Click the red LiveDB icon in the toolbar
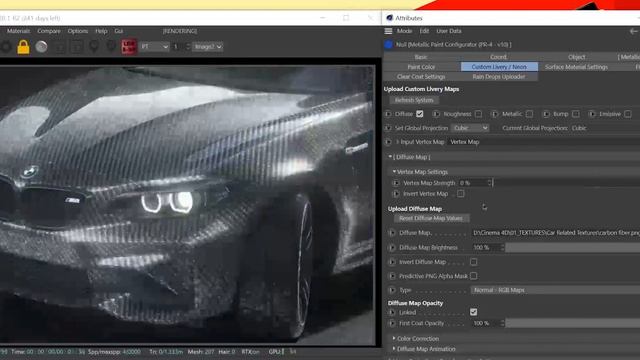 coord(129,47)
